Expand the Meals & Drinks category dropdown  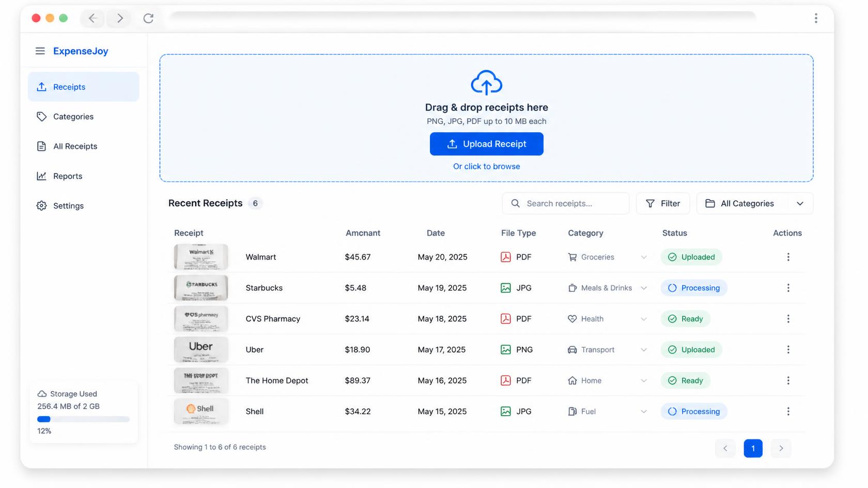point(644,288)
